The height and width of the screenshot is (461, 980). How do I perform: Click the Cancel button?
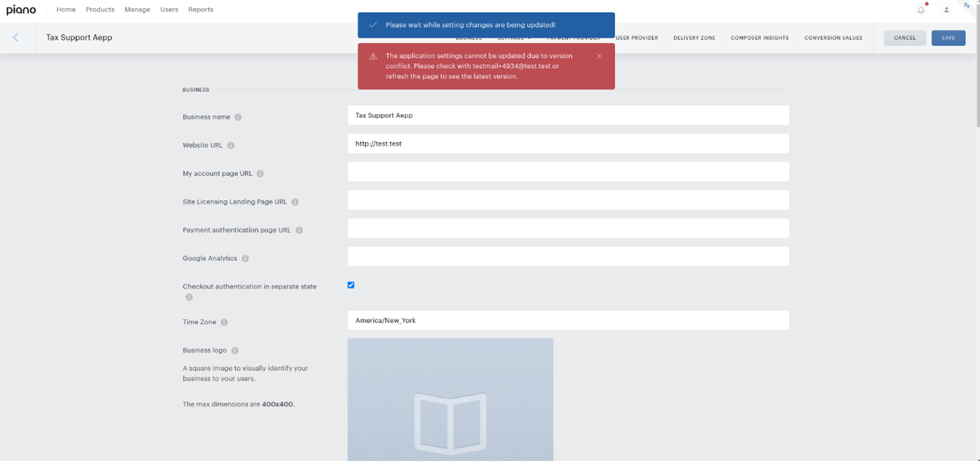pos(905,38)
